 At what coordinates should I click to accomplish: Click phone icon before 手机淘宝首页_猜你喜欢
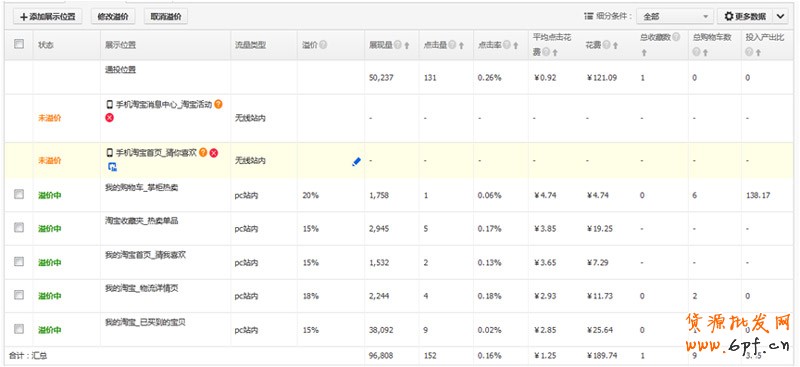(x=109, y=152)
